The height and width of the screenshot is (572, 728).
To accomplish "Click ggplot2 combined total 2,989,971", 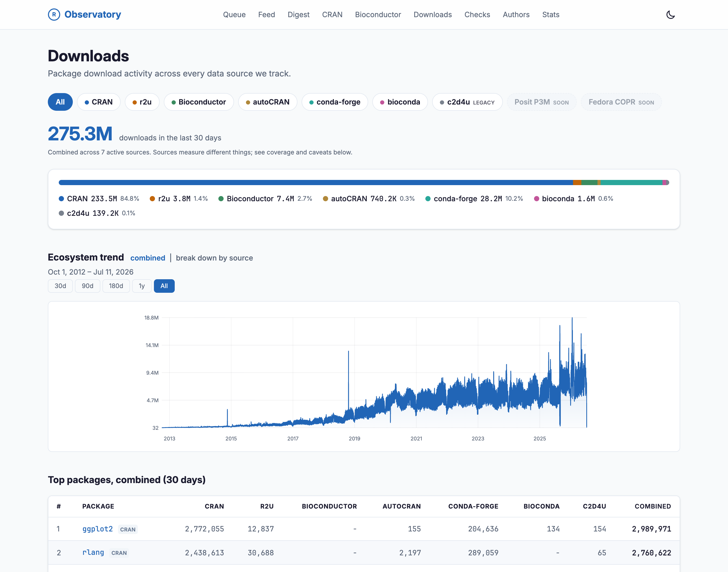I will [651, 529].
